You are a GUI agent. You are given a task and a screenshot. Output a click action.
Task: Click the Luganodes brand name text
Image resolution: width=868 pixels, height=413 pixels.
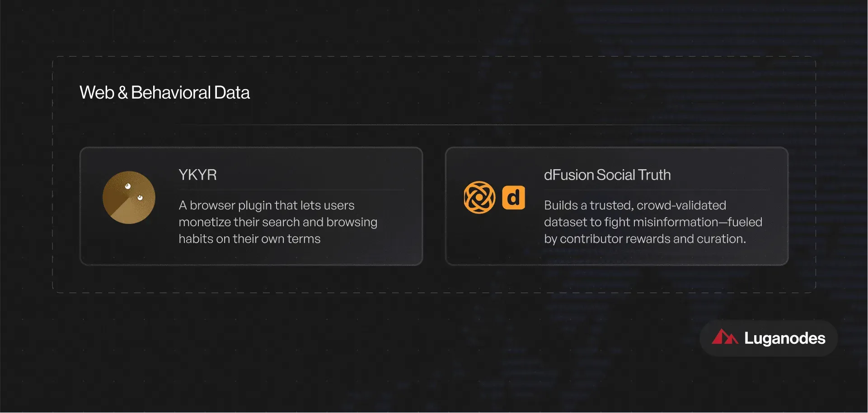click(785, 338)
